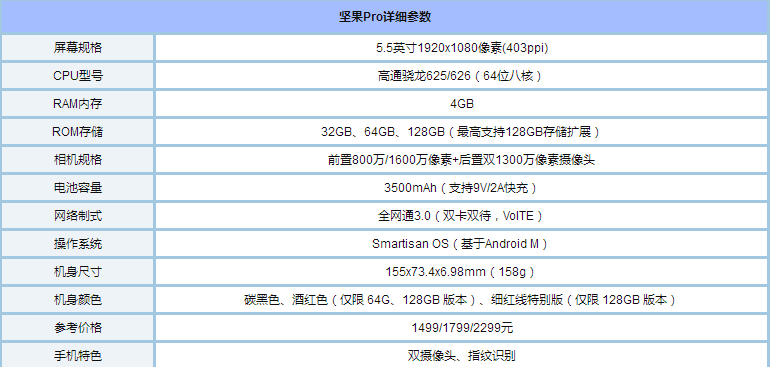
Task: Click the 全网通3.0 network value
Action: (462, 216)
